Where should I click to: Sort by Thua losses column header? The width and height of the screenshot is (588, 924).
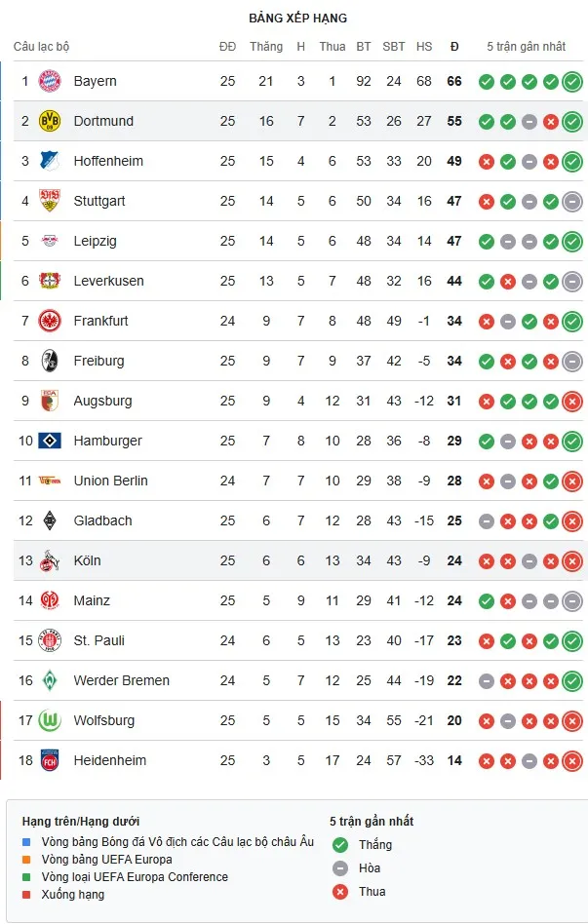pyautogui.click(x=333, y=46)
